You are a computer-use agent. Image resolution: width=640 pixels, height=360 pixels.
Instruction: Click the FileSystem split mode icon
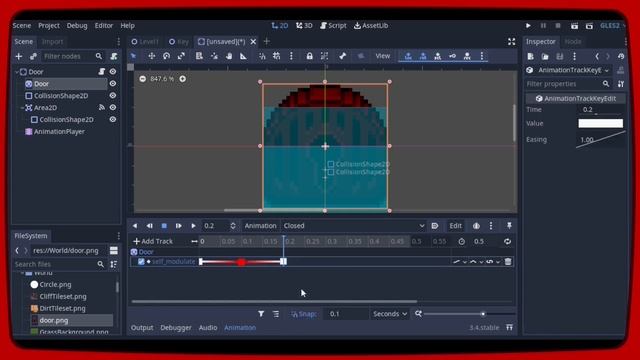114,251
